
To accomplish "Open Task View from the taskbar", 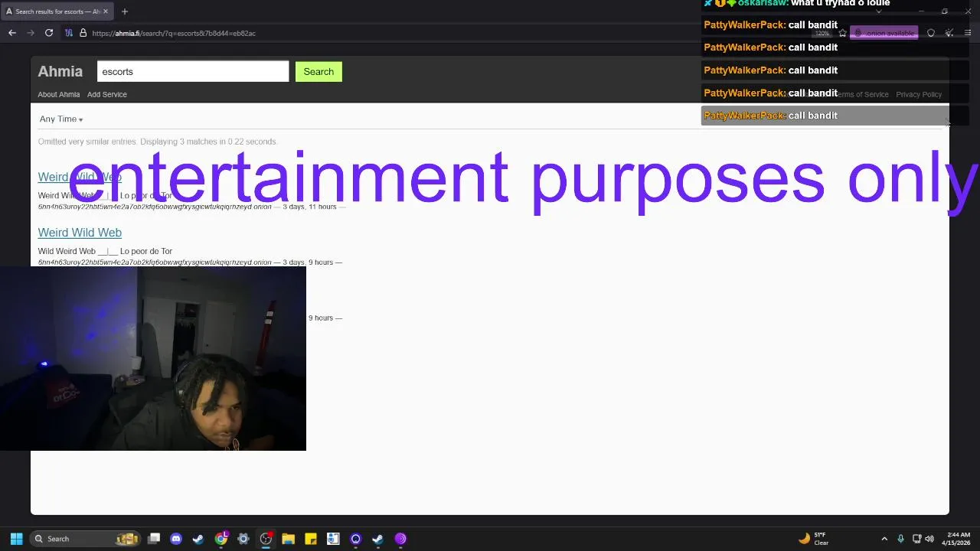I will [154, 539].
